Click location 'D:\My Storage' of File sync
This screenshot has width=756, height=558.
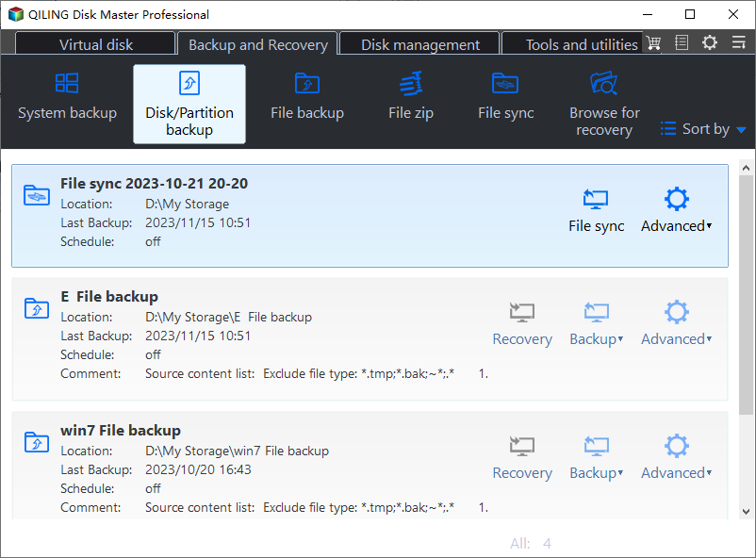187,204
